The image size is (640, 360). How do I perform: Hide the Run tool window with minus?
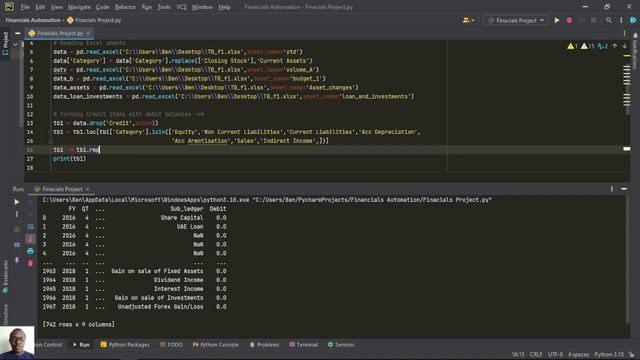point(624,189)
